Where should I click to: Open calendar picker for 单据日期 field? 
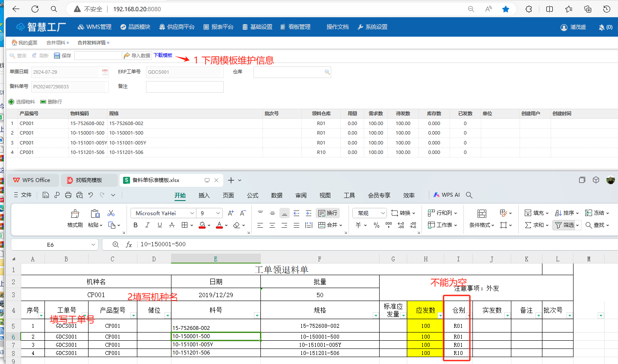click(x=105, y=72)
